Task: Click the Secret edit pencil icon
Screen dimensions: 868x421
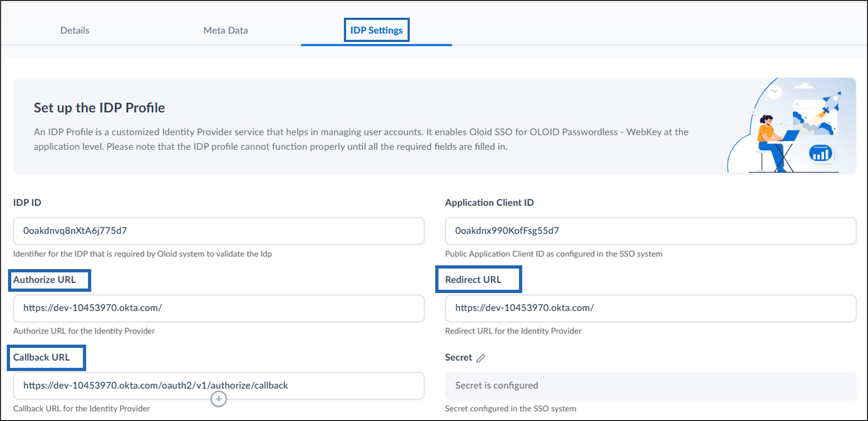Action: point(481,358)
